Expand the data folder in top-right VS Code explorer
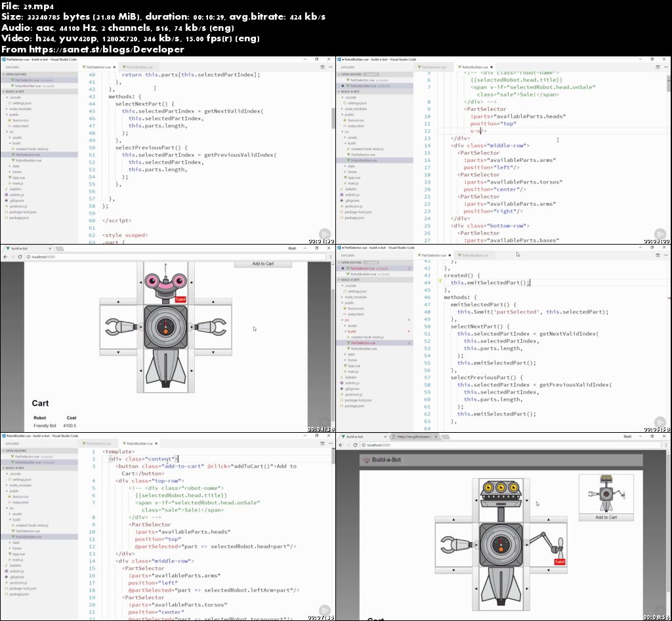The height and width of the screenshot is (621, 672). tap(351, 166)
